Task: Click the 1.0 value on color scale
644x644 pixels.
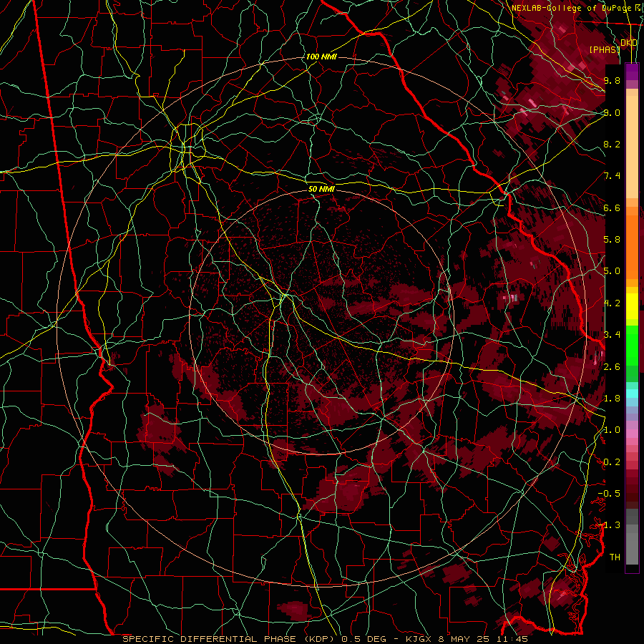Action: tap(612, 430)
